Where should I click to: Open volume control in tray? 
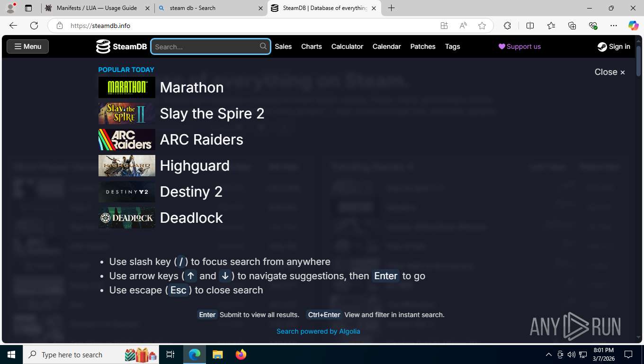pyautogui.click(x=572, y=355)
